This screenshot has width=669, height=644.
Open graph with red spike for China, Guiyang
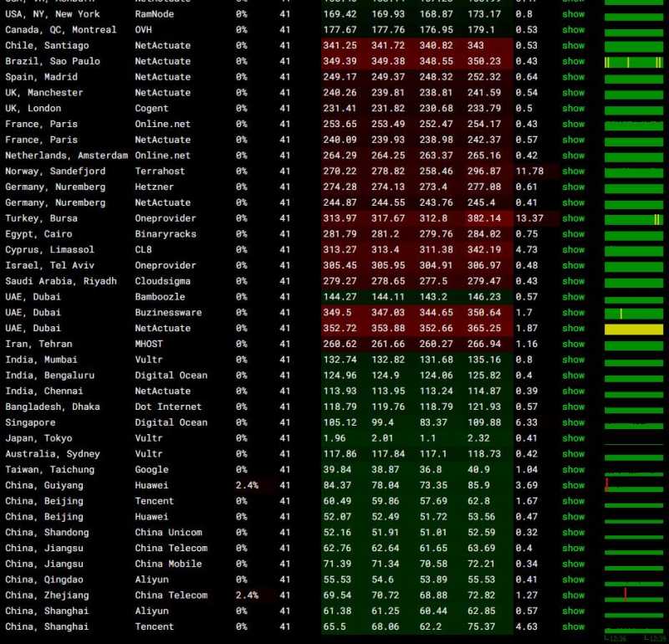tap(633, 485)
